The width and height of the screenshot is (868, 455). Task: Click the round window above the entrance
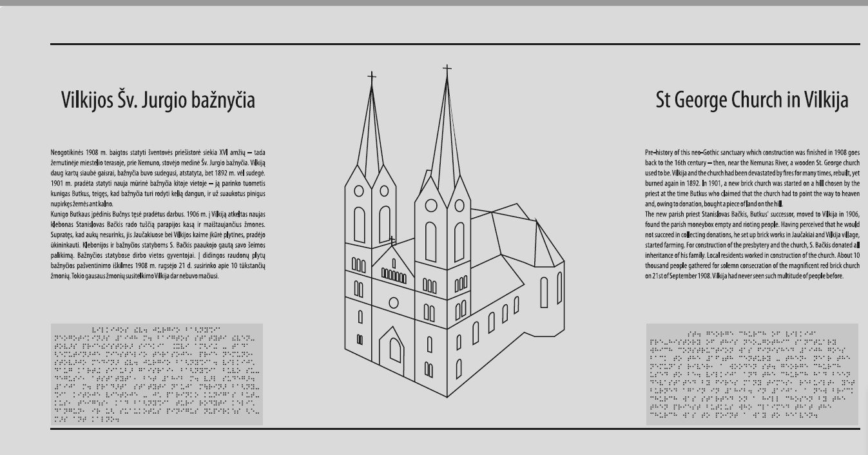point(393,302)
